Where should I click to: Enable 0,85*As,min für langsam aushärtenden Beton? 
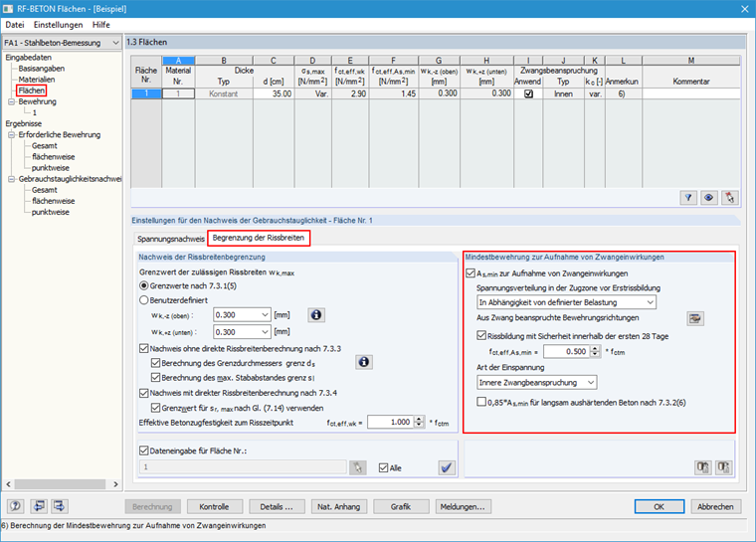(x=481, y=402)
